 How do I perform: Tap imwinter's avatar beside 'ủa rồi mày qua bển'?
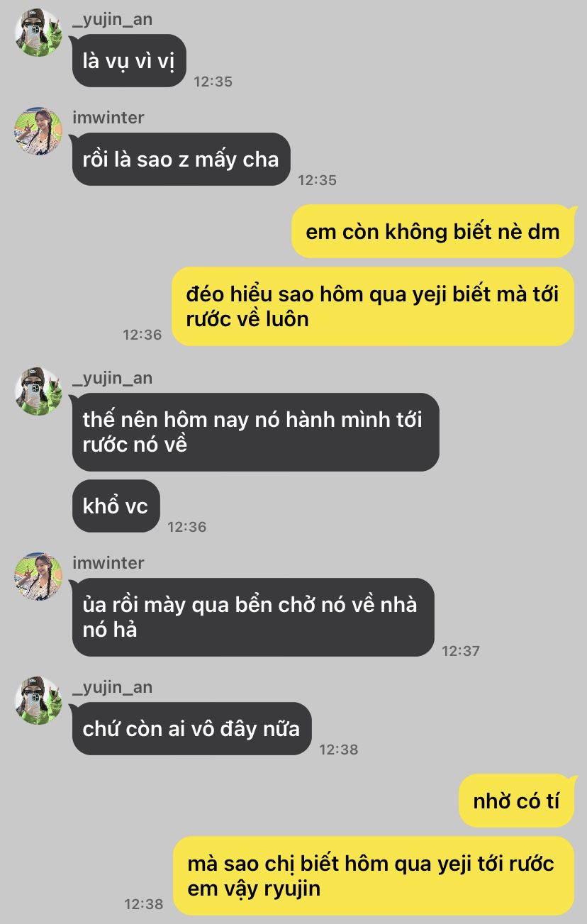pos(38,577)
